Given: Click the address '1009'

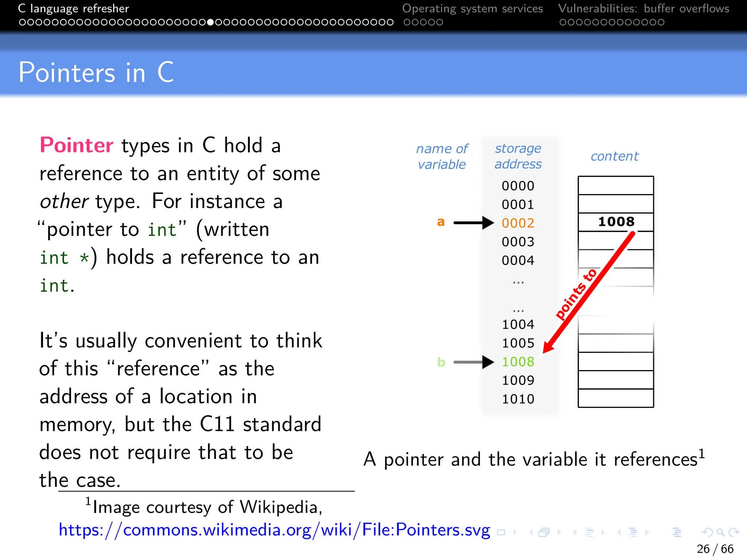Looking at the screenshot, I should 518,380.
